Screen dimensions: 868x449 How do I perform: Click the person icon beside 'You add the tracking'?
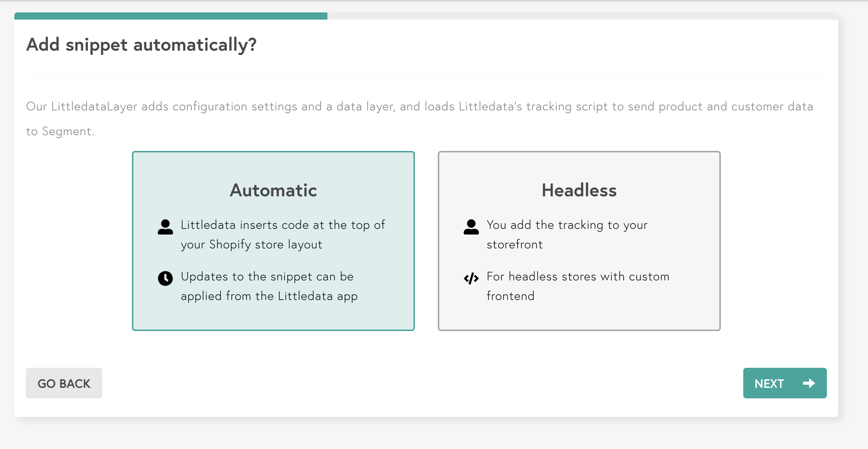(x=471, y=227)
